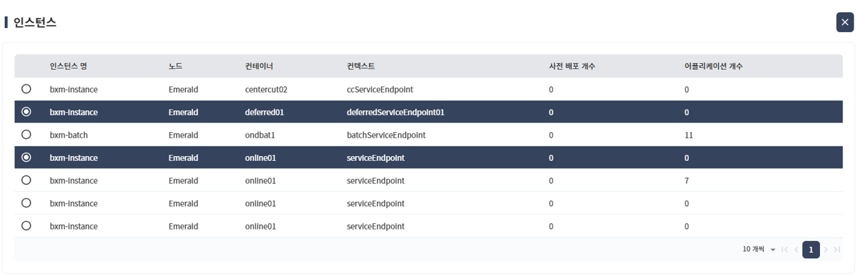The image size is (868, 276).
Task: Click the 노드 column header
Action: [176, 66]
